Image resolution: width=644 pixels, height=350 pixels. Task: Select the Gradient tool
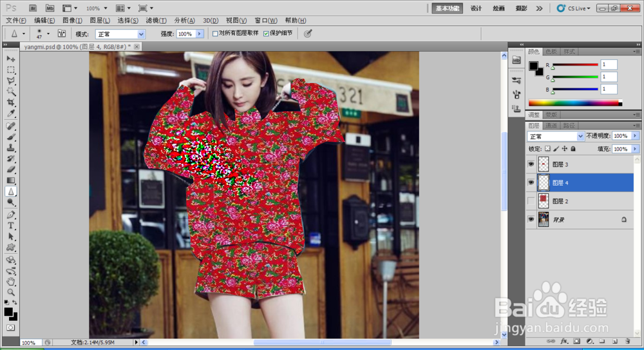point(11,180)
